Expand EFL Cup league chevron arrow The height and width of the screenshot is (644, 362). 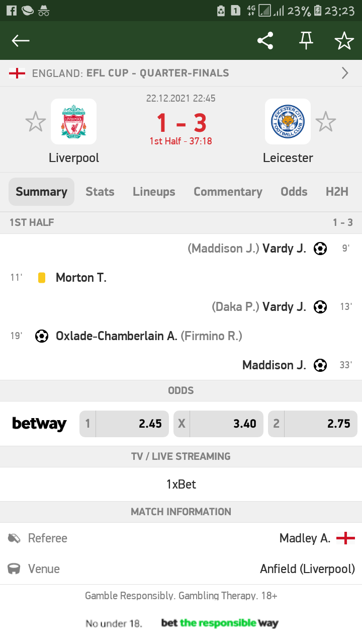click(345, 73)
